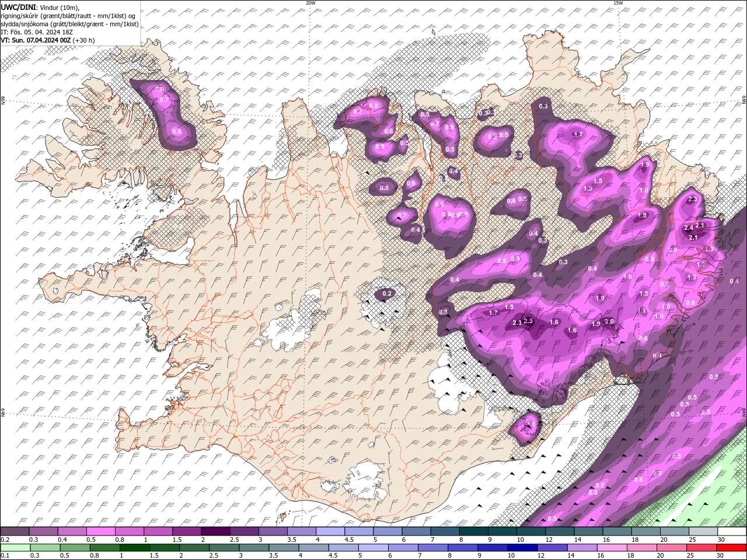Click the 2.4 precipitation value on map
The height and width of the screenshot is (560, 747).
coord(689,228)
